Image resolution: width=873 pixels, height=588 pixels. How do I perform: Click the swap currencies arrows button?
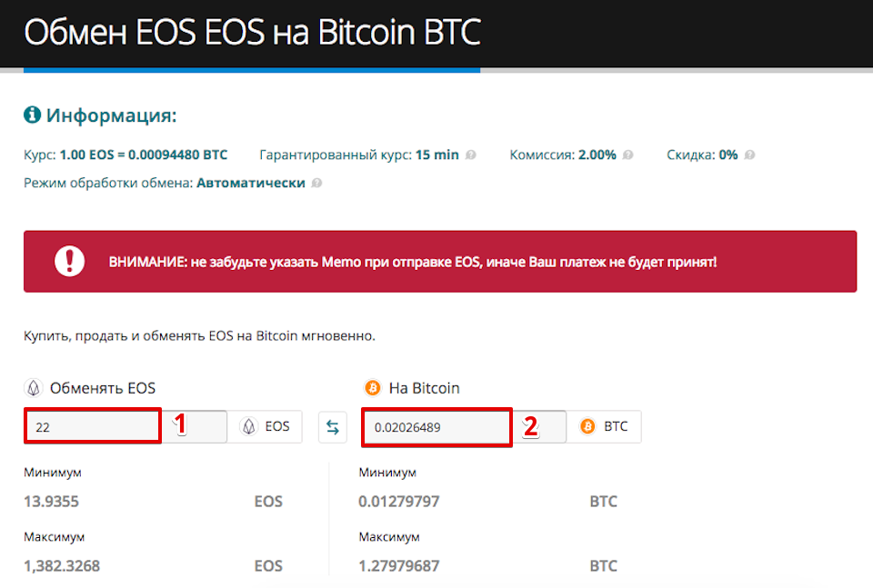tap(333, 427)
